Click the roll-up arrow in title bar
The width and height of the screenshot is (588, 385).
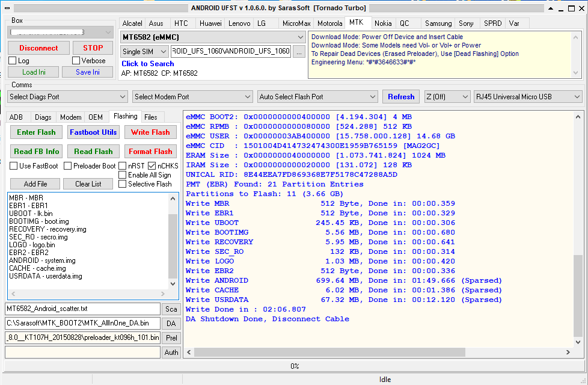click(x=551, y=8)
